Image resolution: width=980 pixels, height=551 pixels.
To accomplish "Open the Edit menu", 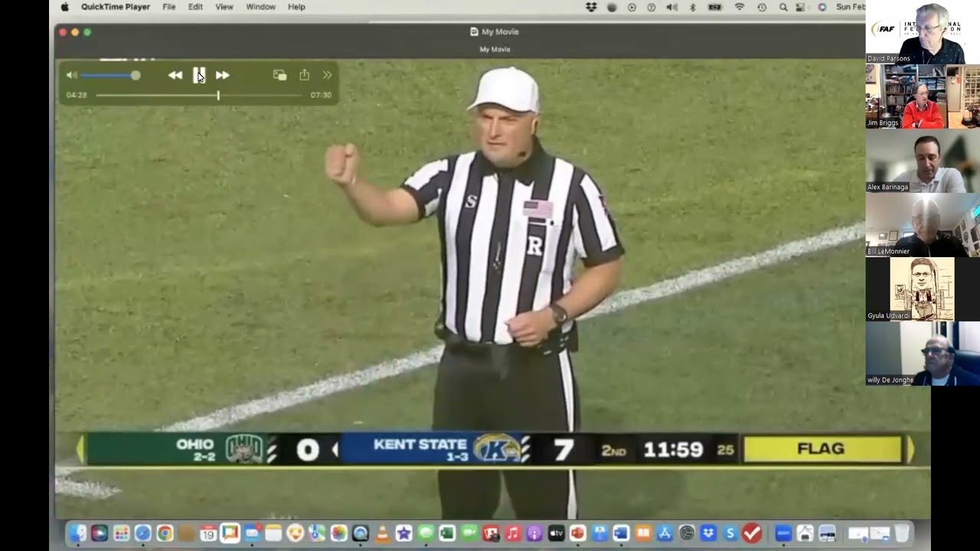I will point(195,7).
